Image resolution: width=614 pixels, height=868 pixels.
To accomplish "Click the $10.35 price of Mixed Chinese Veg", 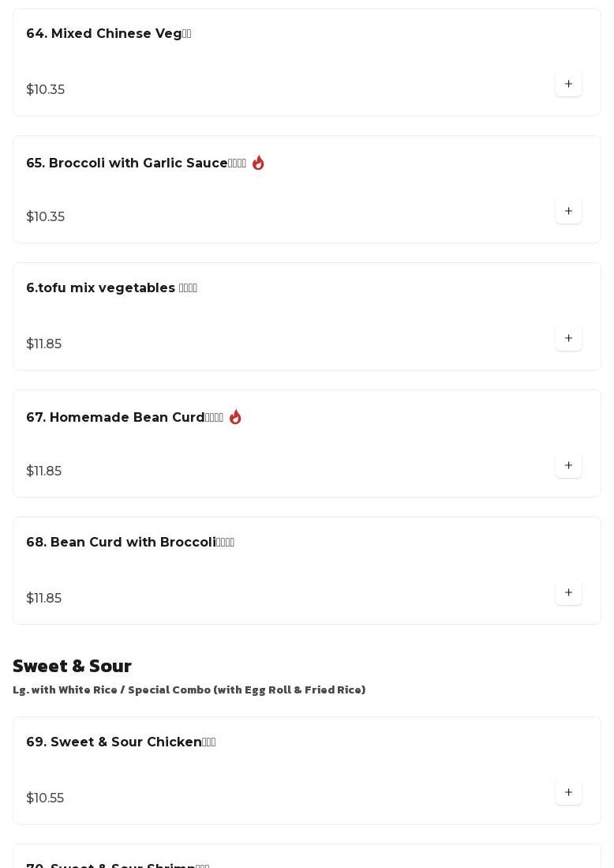I will pos(46,90).
